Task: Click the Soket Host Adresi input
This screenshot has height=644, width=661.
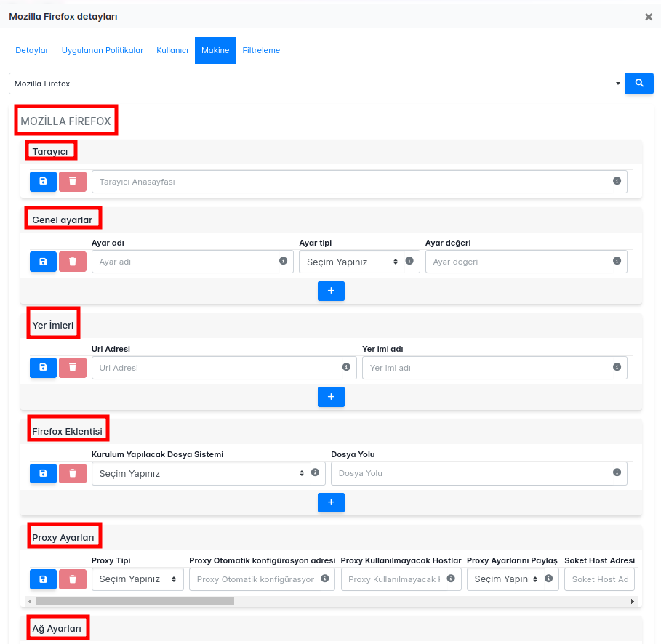Action: (599, 579)
